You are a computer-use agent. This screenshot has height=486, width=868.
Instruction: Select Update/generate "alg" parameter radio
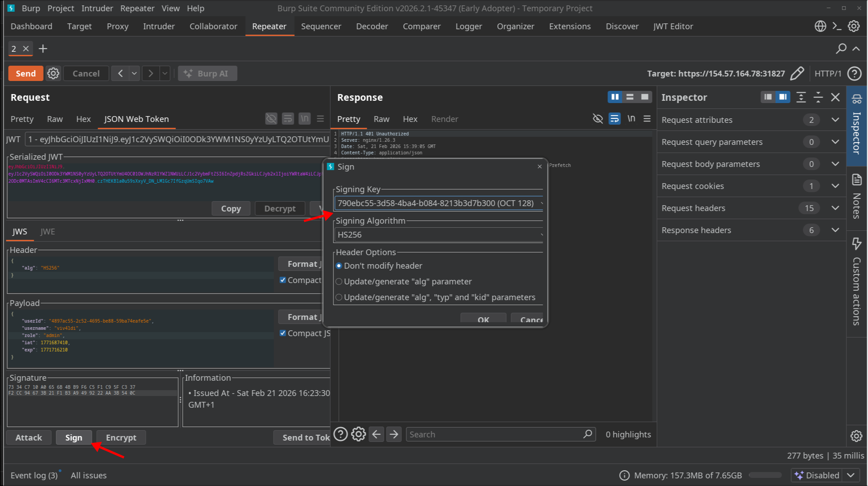(x=339, y=282)
